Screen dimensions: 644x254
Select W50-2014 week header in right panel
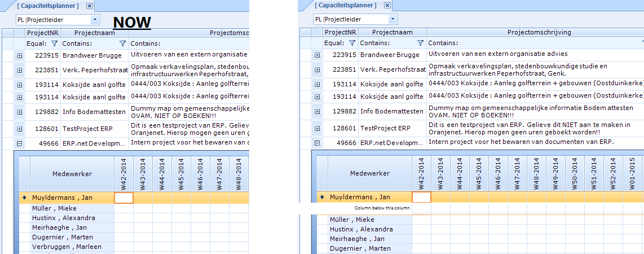click(x=575, y=173)
